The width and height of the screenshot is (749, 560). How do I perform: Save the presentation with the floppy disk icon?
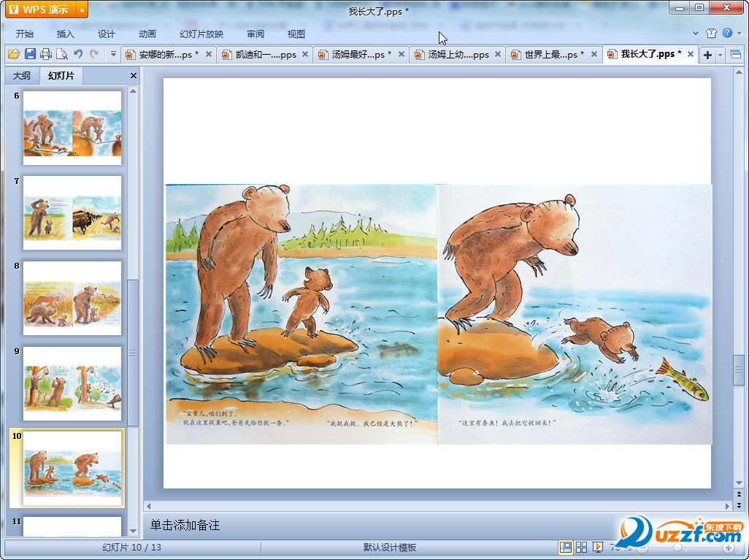click(30, 55)
